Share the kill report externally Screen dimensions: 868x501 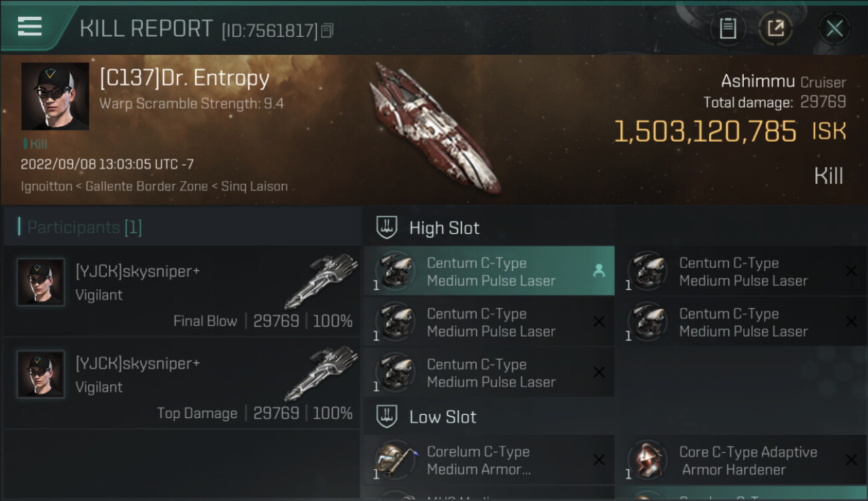pos(775,29)
